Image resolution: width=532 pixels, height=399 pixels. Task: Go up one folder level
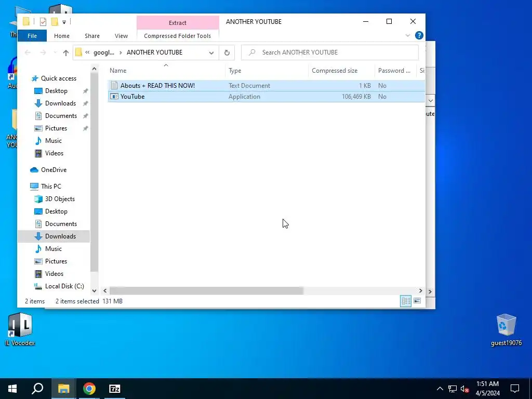pyautogui.click(x=66, y=52)
